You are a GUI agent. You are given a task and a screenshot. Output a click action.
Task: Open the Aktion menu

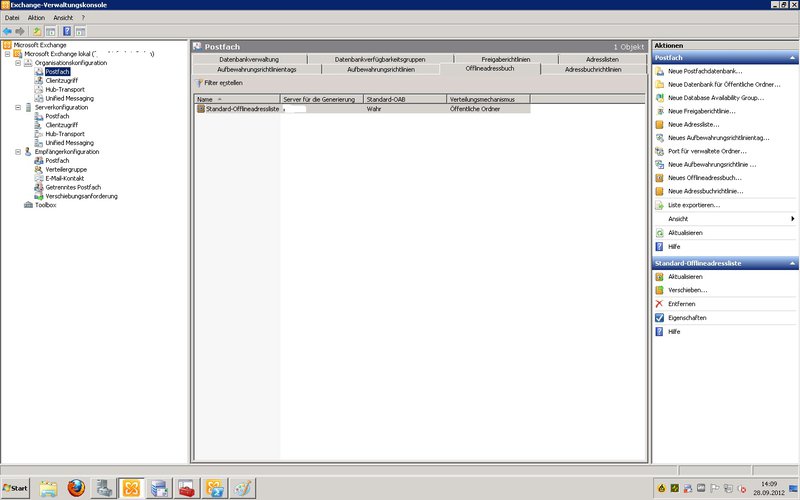point(36,18)
